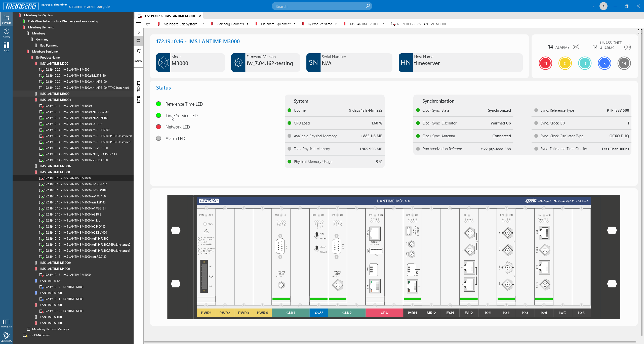Expand the collapsed side panel chevron
Image resolution: width=644 pixels, height=344 pixels.
click(139, 32)
